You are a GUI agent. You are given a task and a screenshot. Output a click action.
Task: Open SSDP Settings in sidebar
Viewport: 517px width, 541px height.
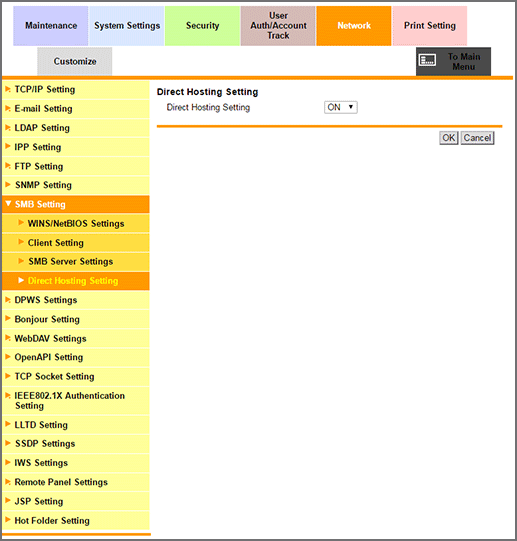point(76,444)
